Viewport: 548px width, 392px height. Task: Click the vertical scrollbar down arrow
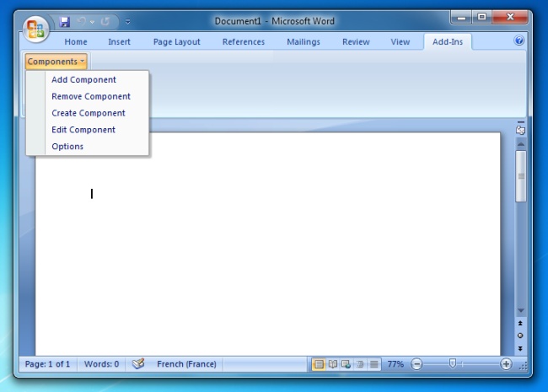point(521,310)
